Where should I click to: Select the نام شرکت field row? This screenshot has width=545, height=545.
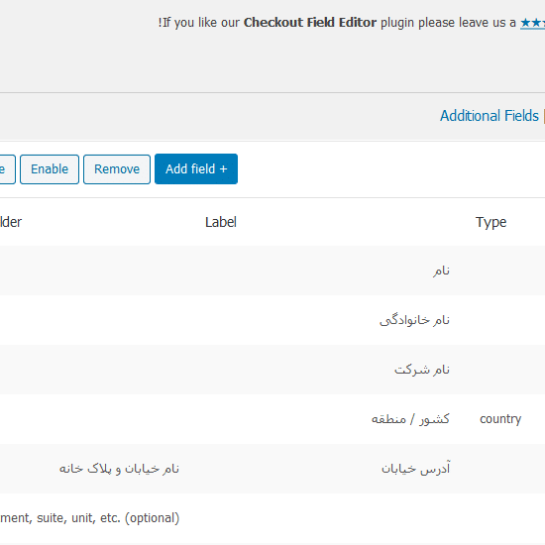[272, 369]
